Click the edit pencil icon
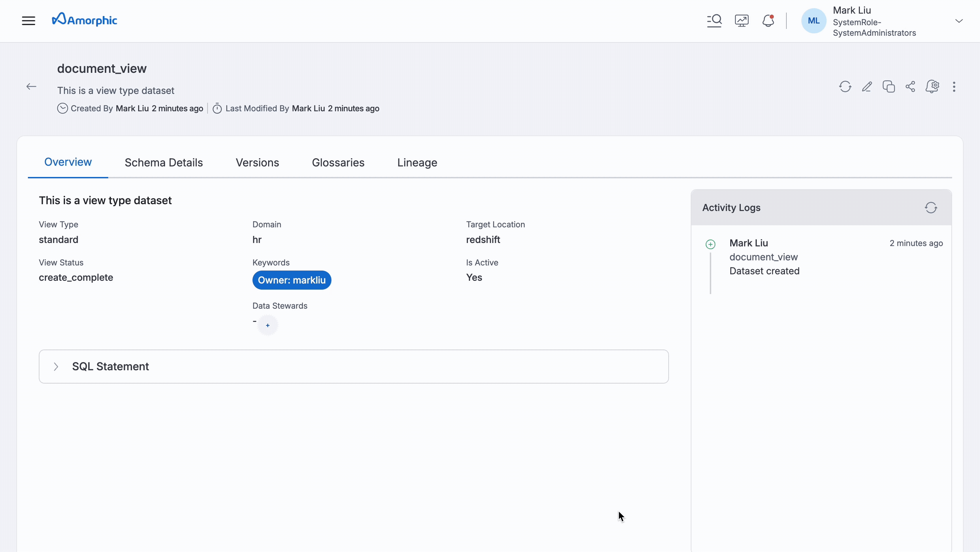 (867, 87)
